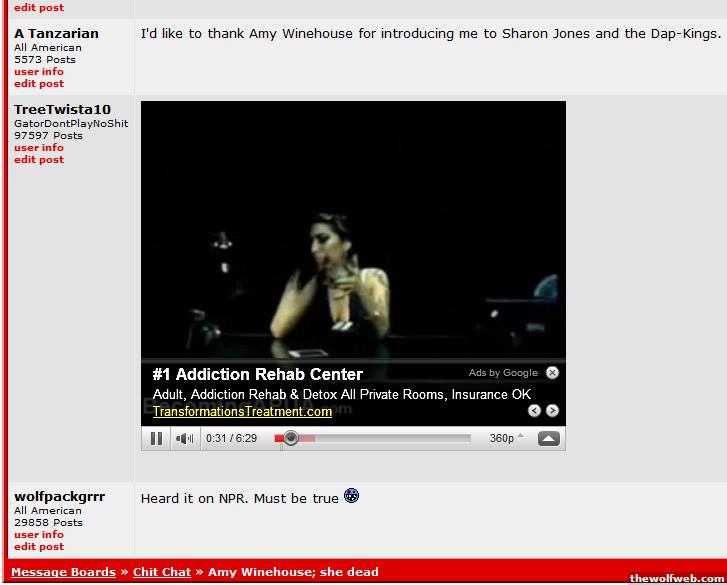
Task: Open the Message Boards breadcrumb link
Action: coord(63,572)
